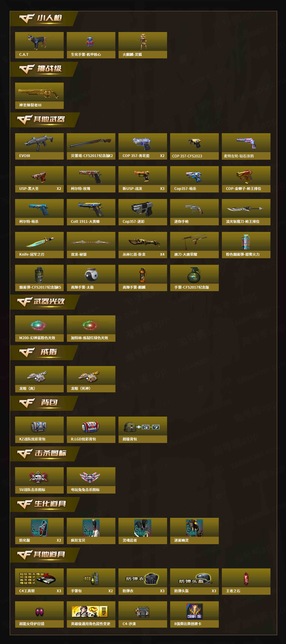Select the 唐刀-大唐荣耀 sword item
Image resolution: width=286 pixels, height=644 pixels.
[194, 245]
